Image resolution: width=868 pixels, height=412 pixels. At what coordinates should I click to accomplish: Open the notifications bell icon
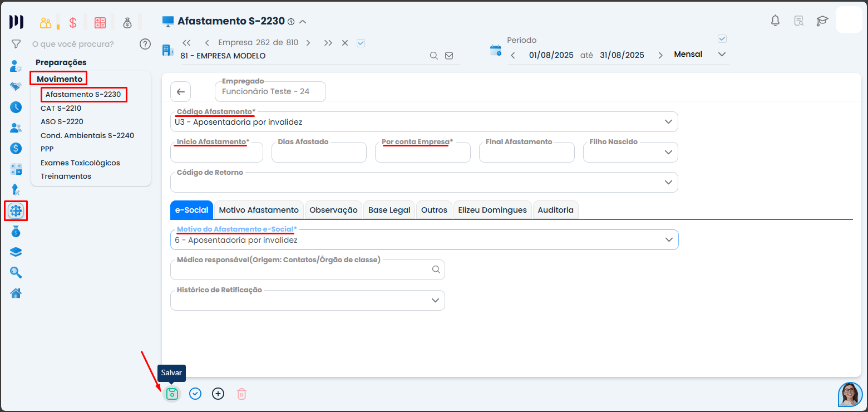point(775,21)
